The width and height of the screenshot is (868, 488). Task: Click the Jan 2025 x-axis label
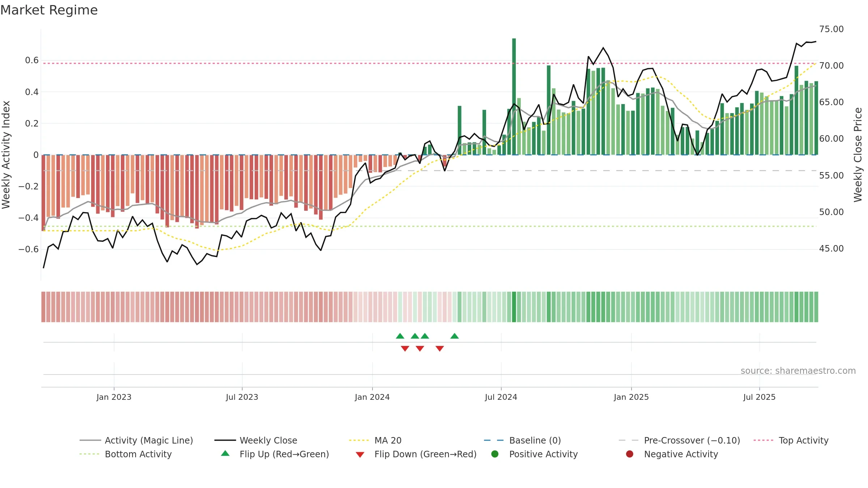tap(631, 397)
